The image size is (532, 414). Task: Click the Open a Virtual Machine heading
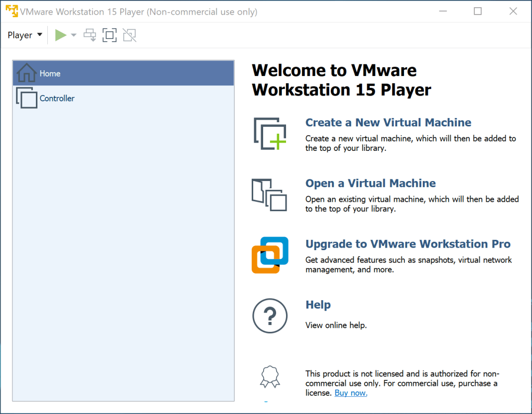(370, 183)
